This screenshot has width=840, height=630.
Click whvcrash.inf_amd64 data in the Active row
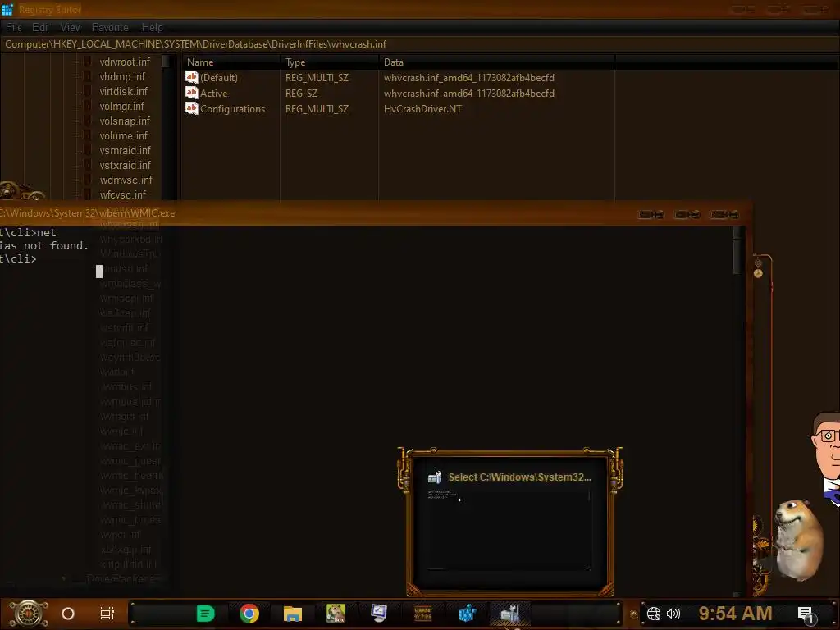point(468,94)
